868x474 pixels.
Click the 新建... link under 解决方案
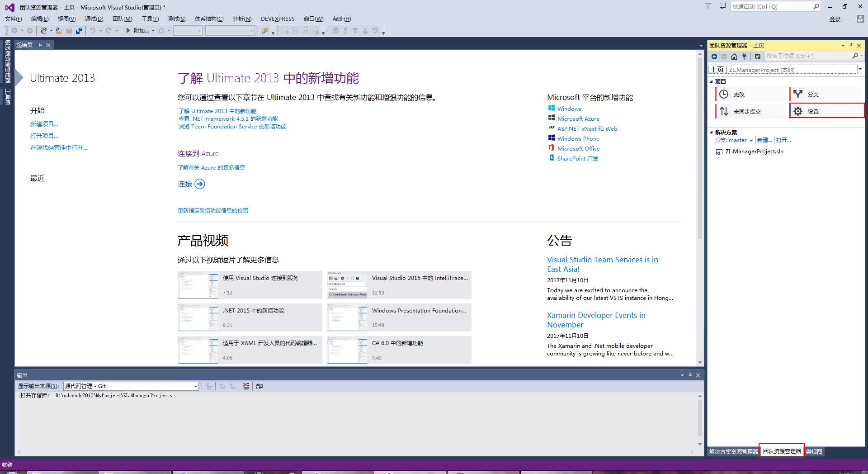(764, 140)
